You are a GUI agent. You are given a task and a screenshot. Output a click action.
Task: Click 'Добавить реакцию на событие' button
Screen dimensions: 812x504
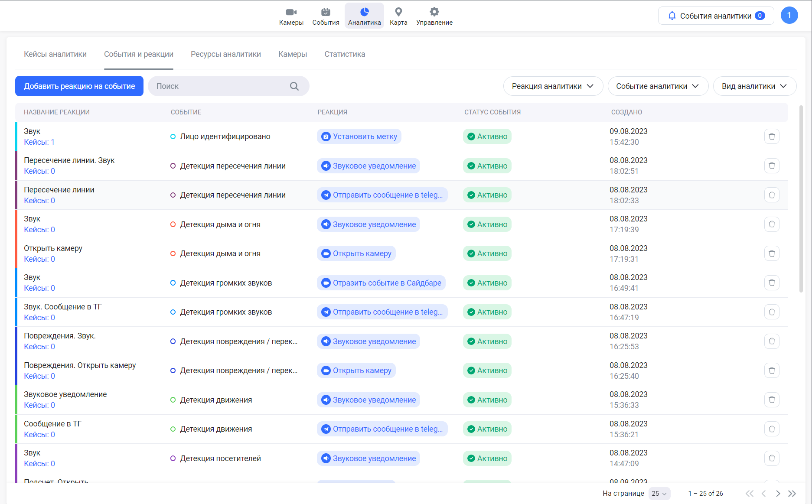click(x=79, y=86)
